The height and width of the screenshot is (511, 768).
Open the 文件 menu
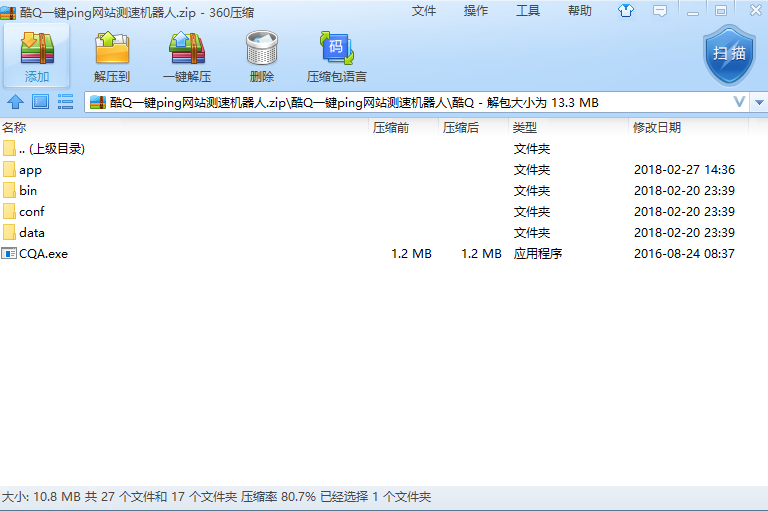click(x=424, y=11)
